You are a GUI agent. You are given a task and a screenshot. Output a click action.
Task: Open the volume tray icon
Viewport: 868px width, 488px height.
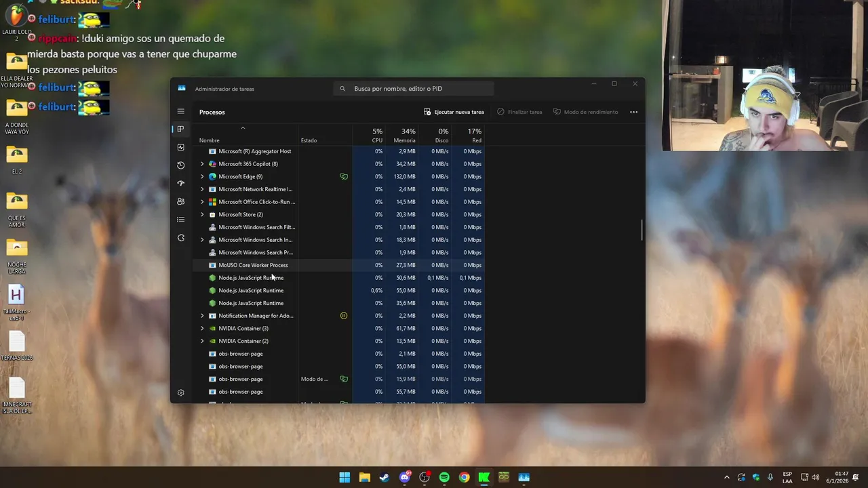pos(815,477)
